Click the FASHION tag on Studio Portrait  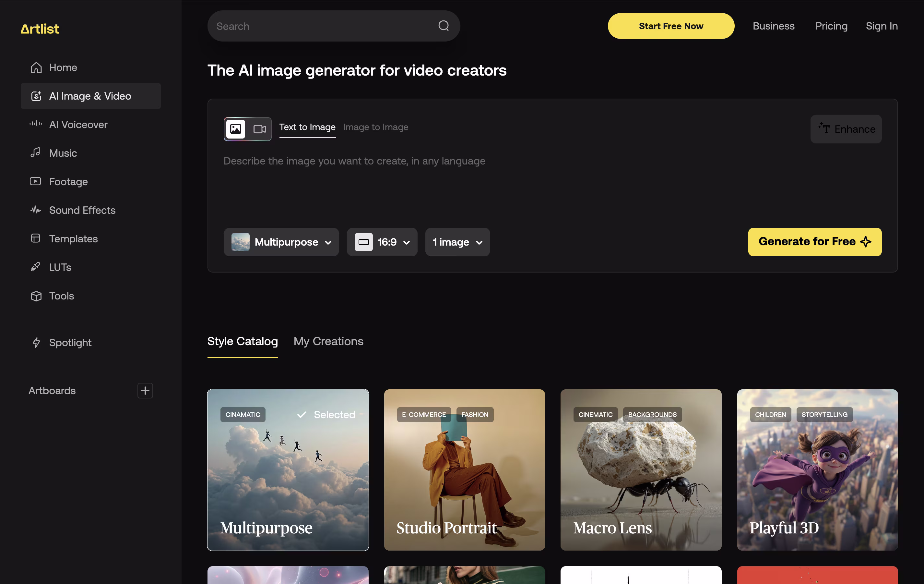click(475, 415)
